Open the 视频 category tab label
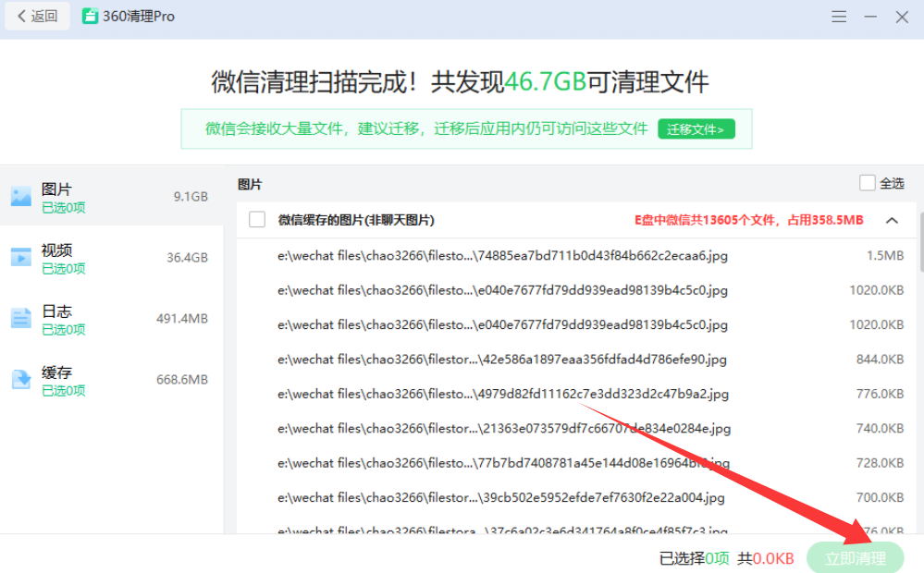The image size is (924, 573). [x=56, y=250]
